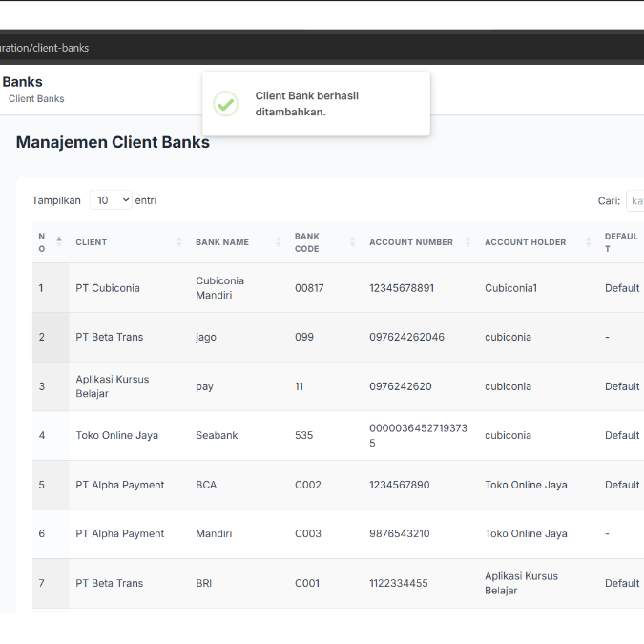
Task: Click the Manajemen Client Banks heading
Action: click(113, 143)
